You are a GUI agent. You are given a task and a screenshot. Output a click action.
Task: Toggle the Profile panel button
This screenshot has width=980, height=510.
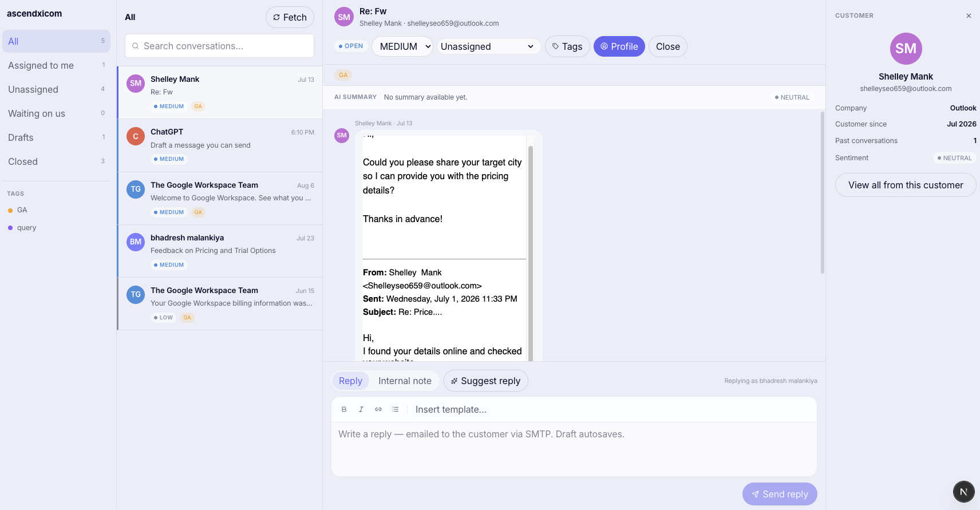click(x=619, y=46)
